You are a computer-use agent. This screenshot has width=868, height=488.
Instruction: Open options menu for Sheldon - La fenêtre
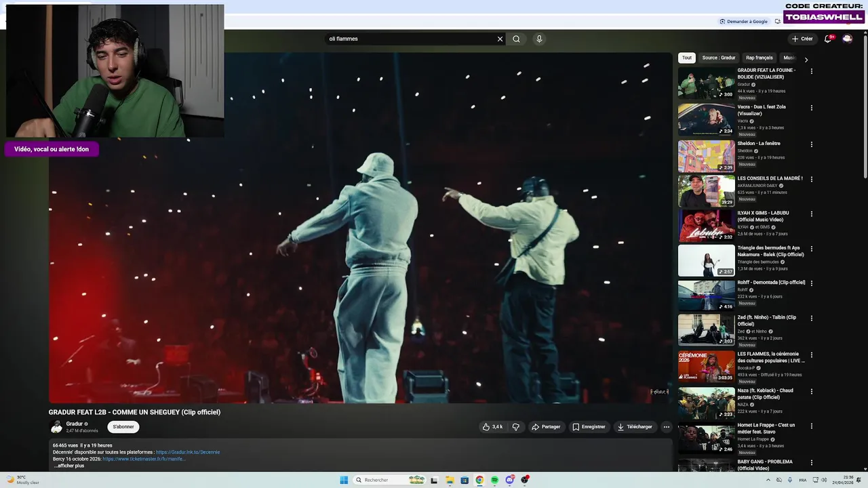(811, 144)
